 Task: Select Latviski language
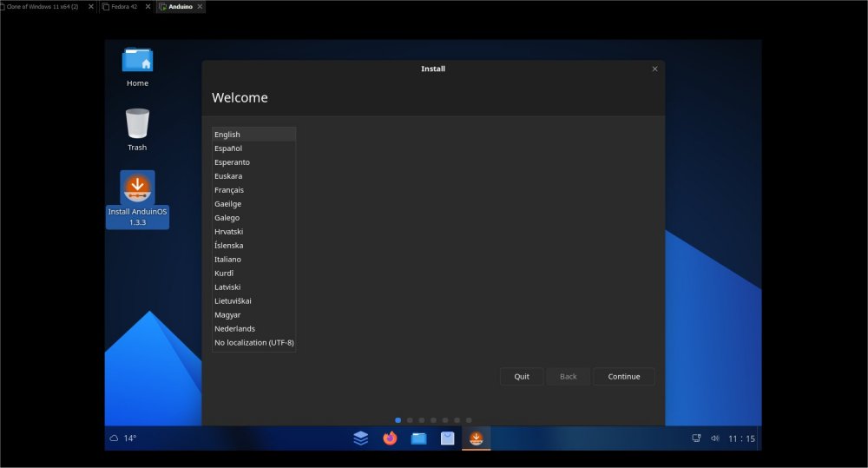pyautogui.click(x=253, y=287)
